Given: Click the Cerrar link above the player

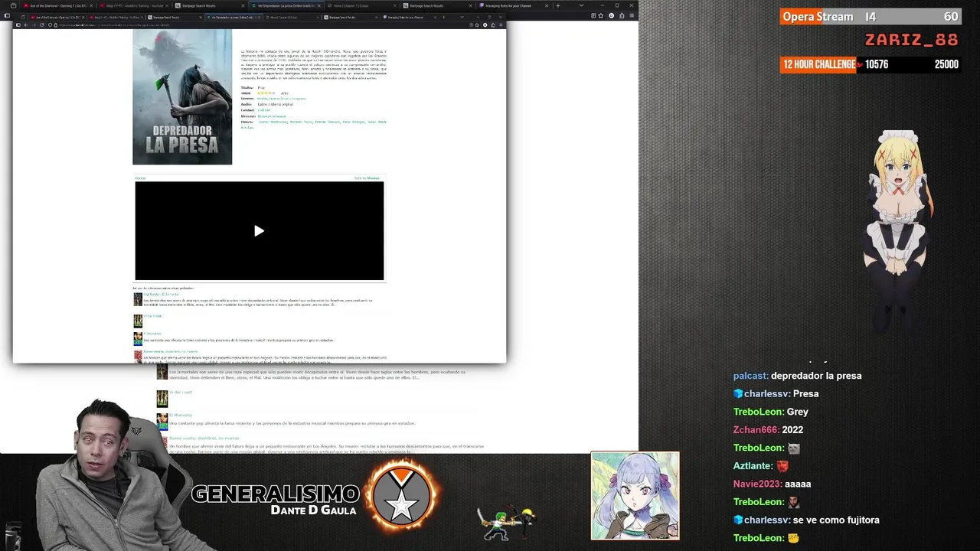Looking at the screenshot, I should coord(140,178).
